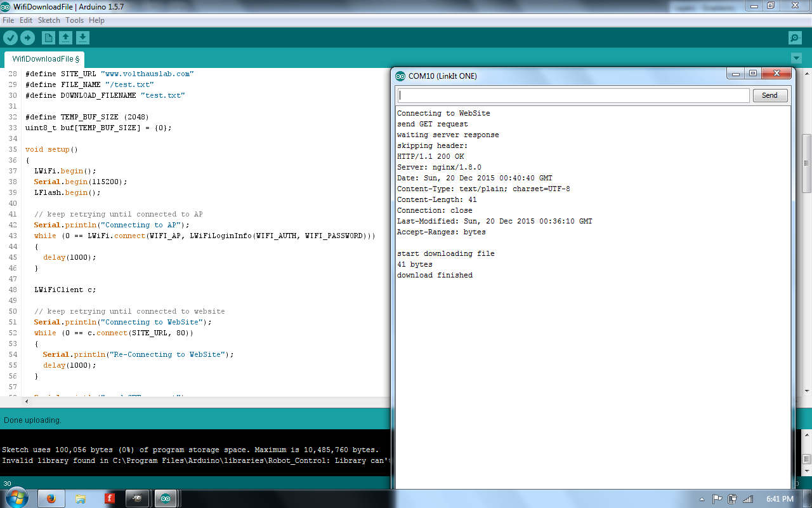Click the 6:41 PM clock
The image size is (812, 508).
(x=780, y=499)
